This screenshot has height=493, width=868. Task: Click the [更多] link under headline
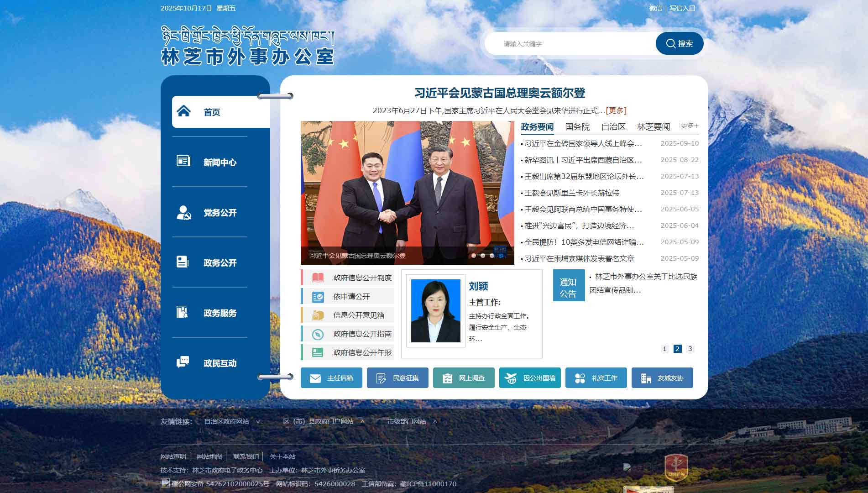616,110
